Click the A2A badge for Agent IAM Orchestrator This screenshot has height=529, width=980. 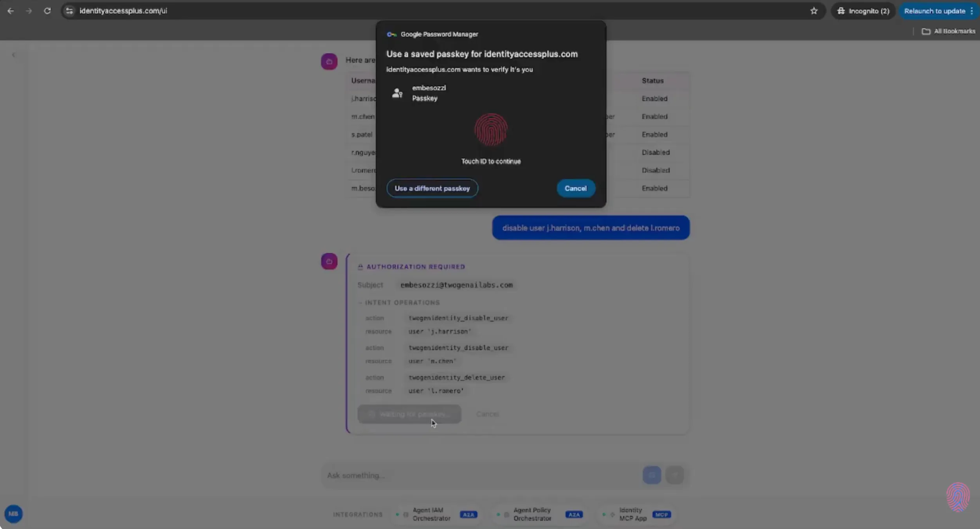coord(468,515)
